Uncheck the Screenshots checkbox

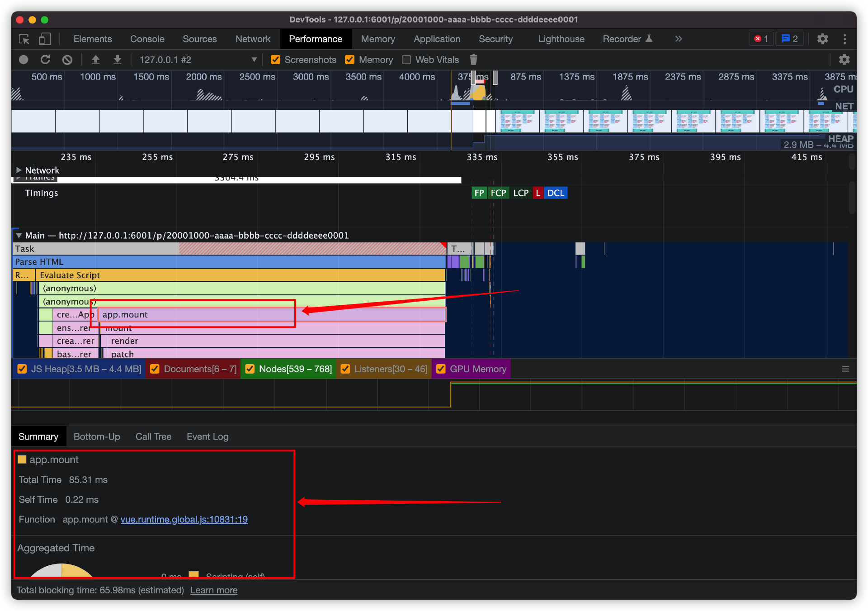[x=275, y=60]
